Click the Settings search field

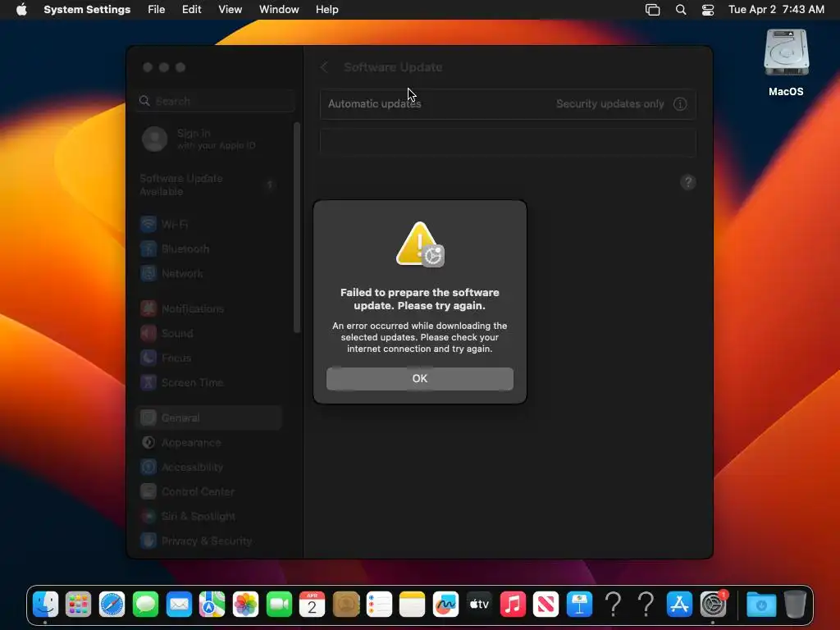click(216, 101)
